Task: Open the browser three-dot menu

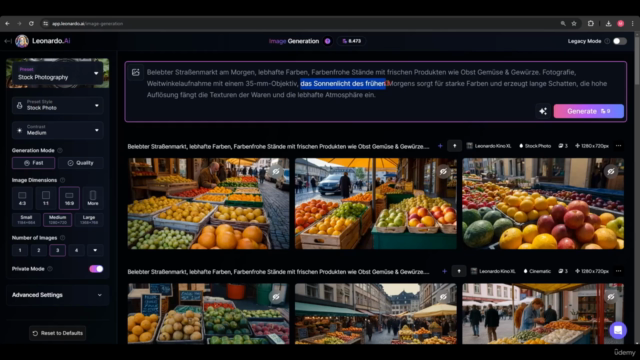Action: tap(633, 24)
